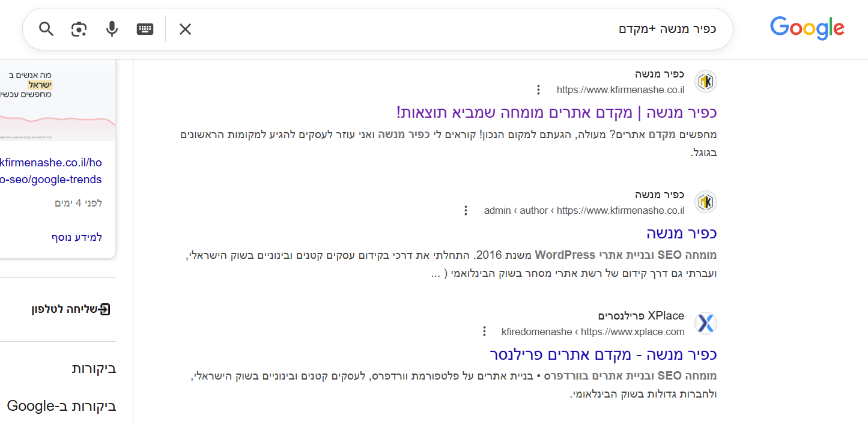Click favicon of the admin author result
Image resolution: width=868 pixels, height=424 pixels.
[x=706, y=202]
